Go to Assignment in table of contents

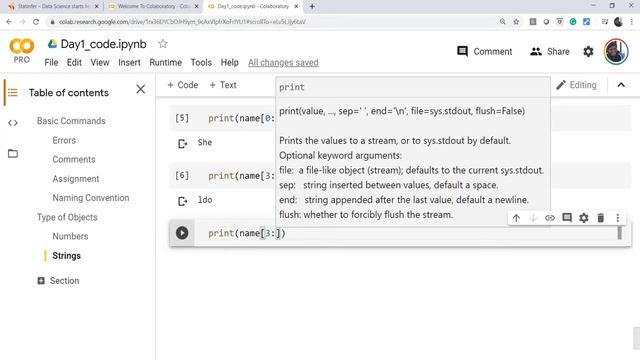[76, 179]
